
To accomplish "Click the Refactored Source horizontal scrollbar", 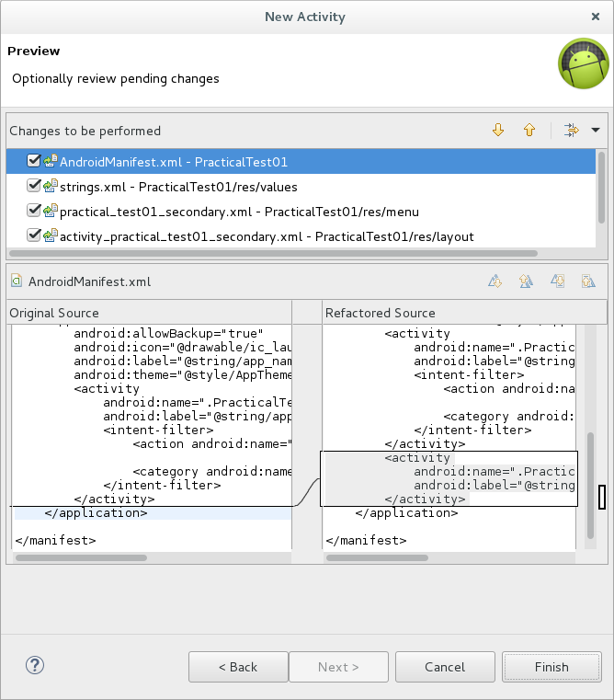I will point(377,557).
